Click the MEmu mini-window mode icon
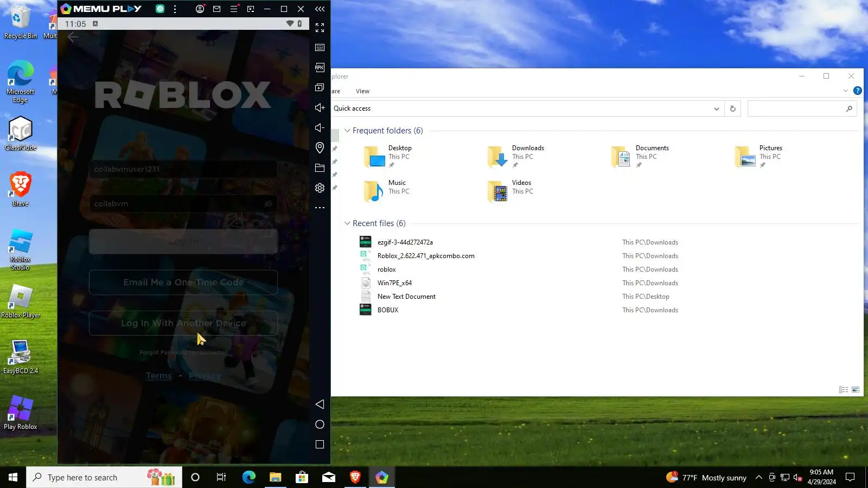 (251, 9)
